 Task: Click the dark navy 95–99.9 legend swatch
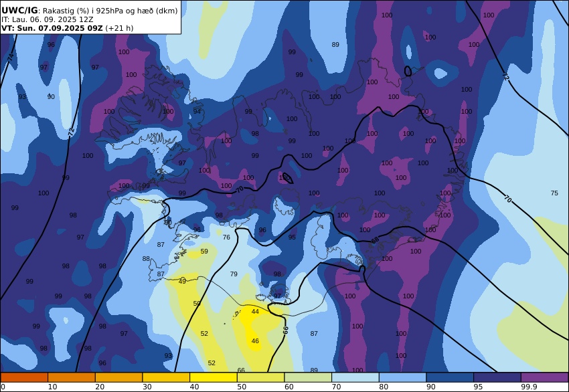point(497,377)
